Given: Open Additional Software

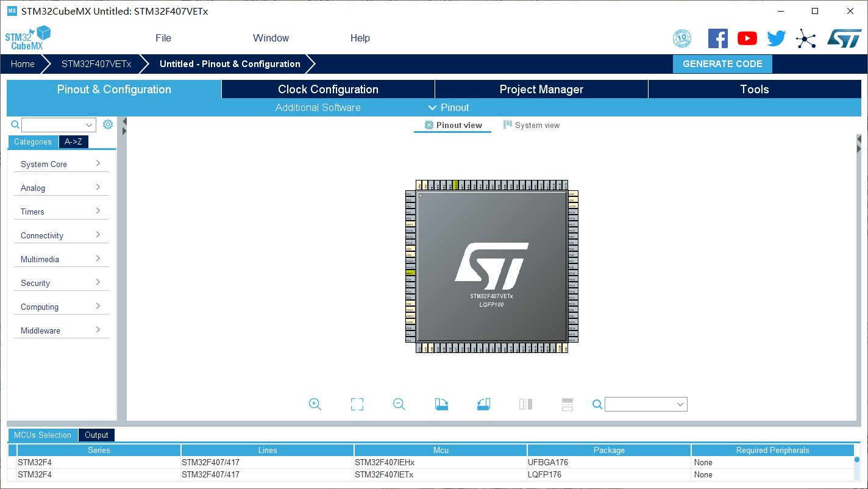Looking at the screenshot, I should (318, 107).
